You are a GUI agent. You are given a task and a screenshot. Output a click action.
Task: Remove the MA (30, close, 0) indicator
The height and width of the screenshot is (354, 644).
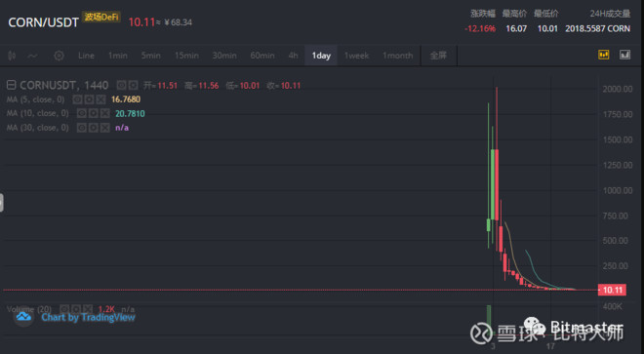105,128
